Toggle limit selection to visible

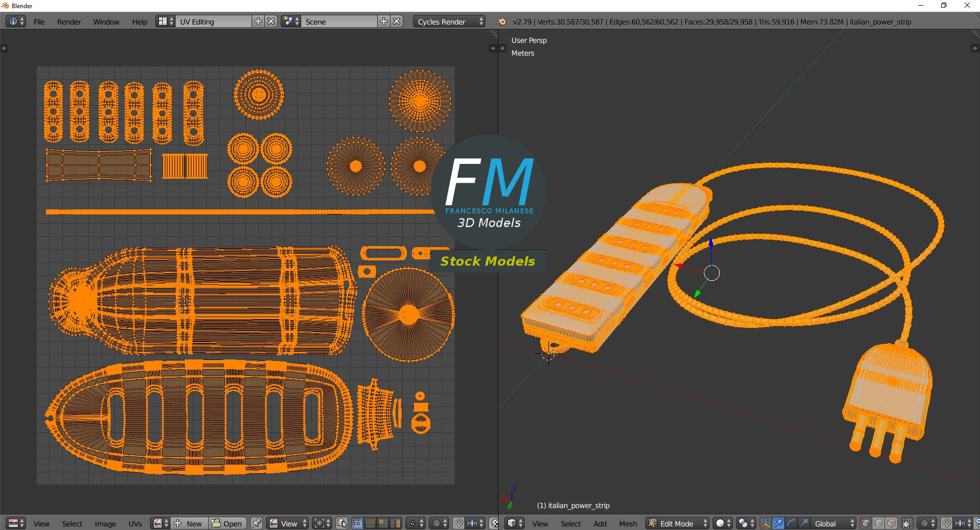(907, 523)
